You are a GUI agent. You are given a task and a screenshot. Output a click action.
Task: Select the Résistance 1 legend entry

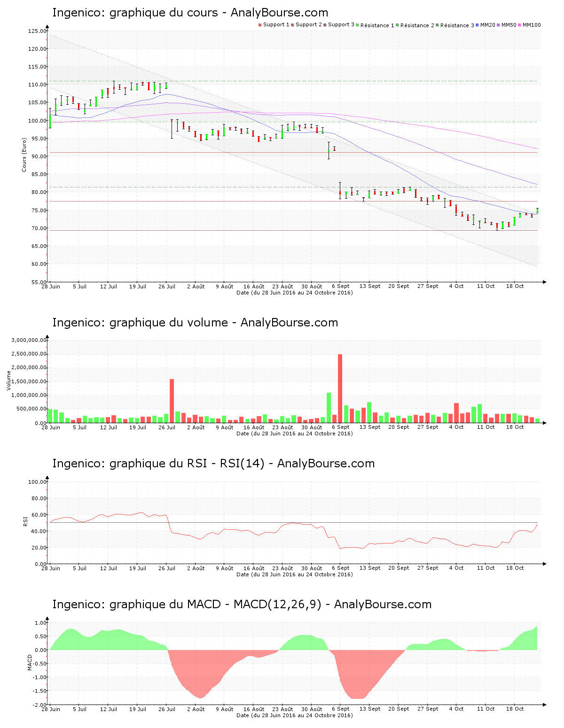tap(375, 25)
